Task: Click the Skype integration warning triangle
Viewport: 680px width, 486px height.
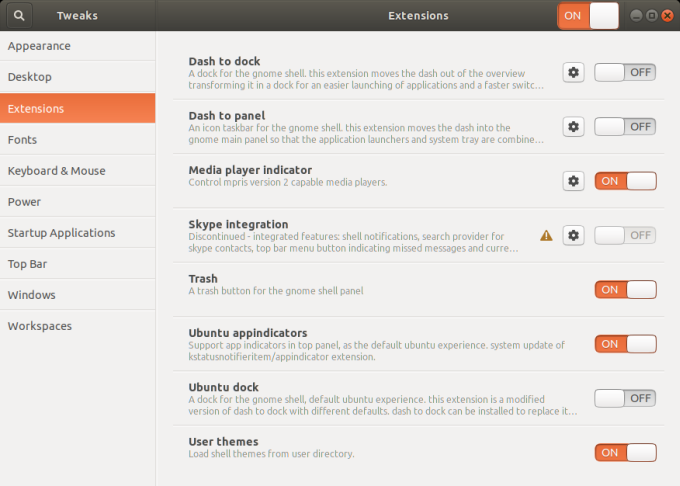Action: [x=546, y=235]
